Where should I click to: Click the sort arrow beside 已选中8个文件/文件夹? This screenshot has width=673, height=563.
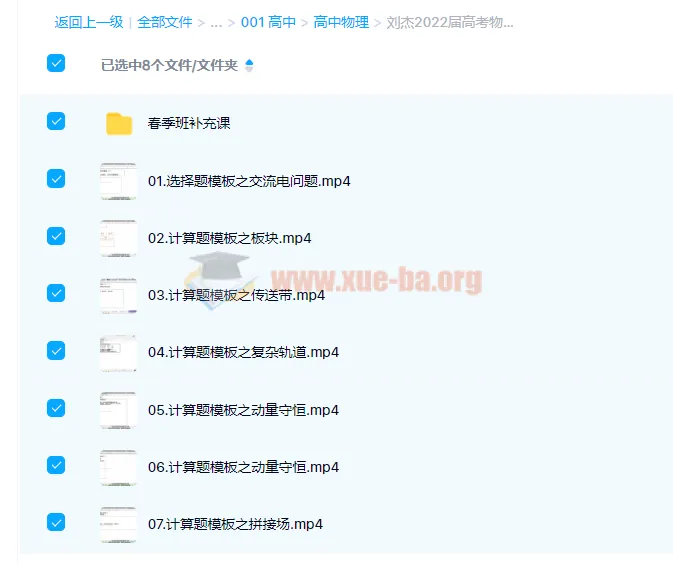[249, 66]
